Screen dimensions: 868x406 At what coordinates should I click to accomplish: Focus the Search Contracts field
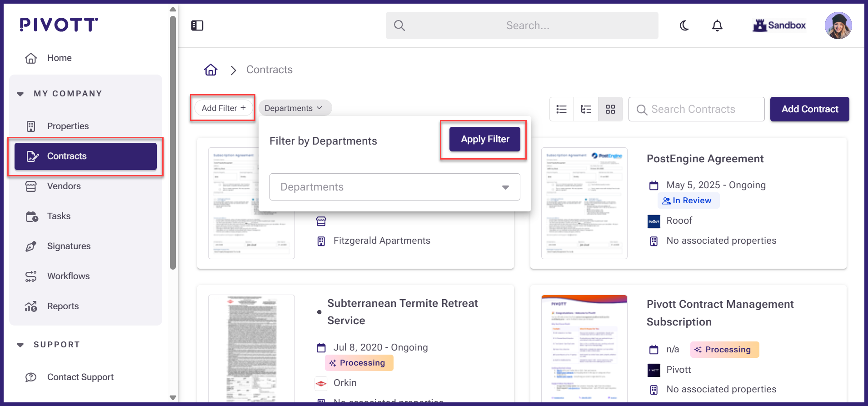[x=696, y=109]
